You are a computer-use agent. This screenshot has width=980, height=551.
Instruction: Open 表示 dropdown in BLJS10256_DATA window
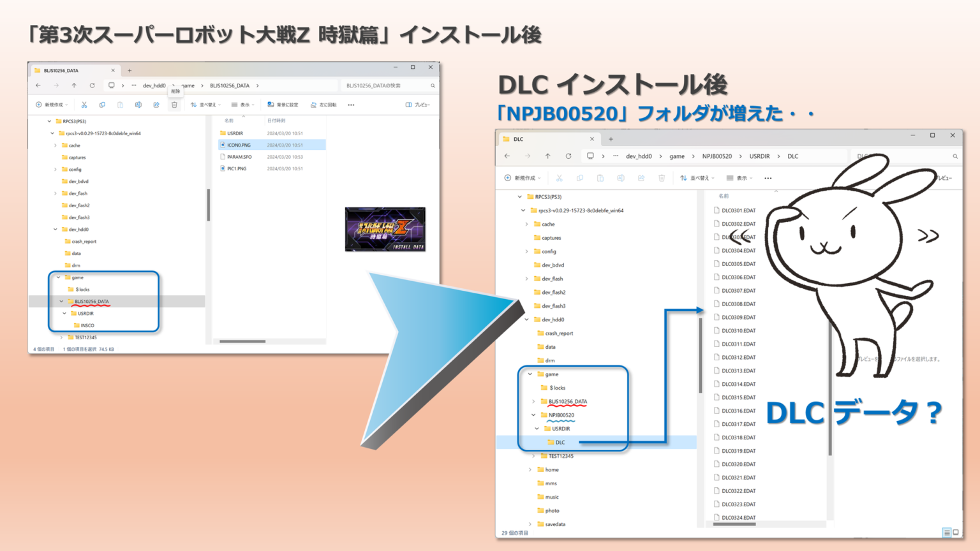click(x=243, y=105)
